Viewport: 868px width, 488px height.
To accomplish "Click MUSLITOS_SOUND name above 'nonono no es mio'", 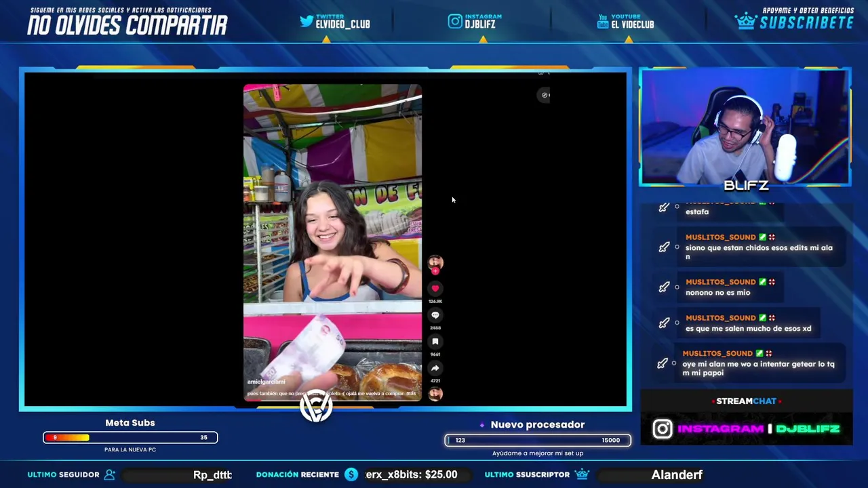I will pyautogui.click(x=720, y=282).
